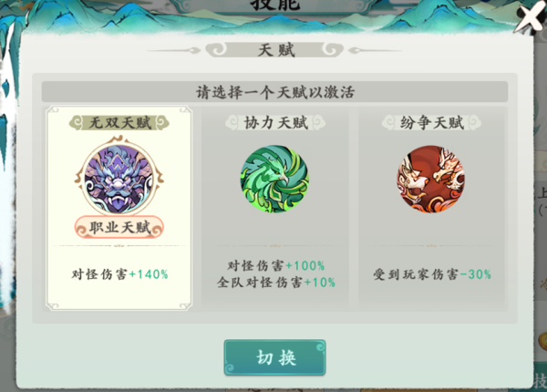
Task: Choose the 协力天赋 title label
Action: click(x=275, y=123)
